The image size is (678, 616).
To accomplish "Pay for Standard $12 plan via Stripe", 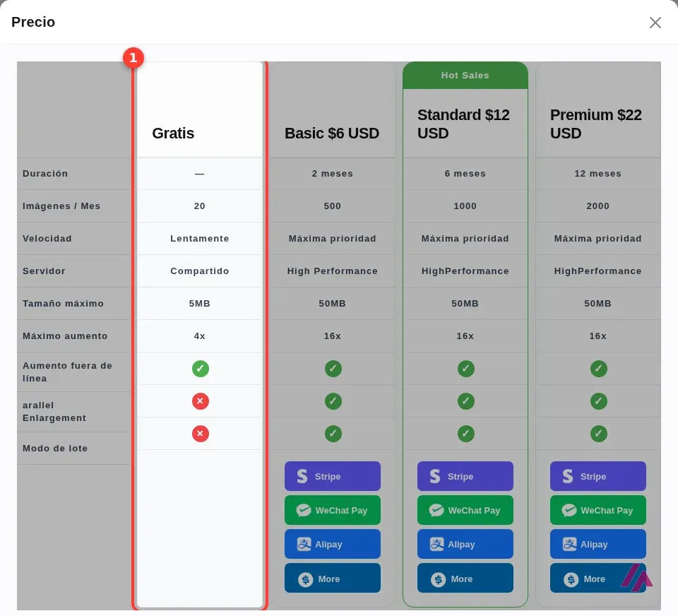I will [465, 476].
